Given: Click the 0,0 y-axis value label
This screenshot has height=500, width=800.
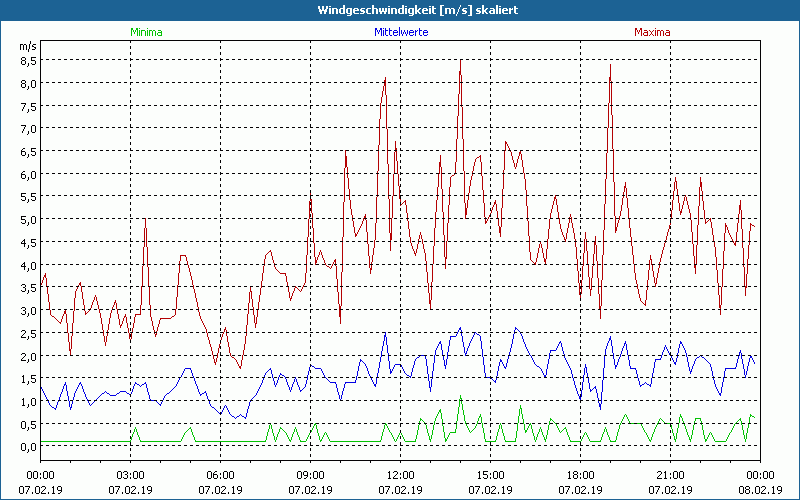Looking at the screenshot, I should coord(27,447).
